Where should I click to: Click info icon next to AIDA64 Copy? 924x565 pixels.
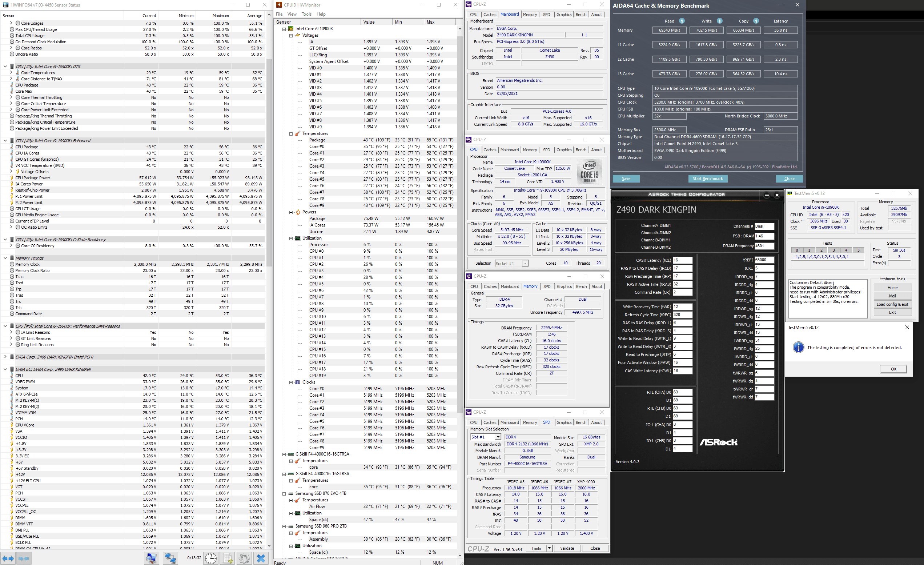tap(756, 21)
